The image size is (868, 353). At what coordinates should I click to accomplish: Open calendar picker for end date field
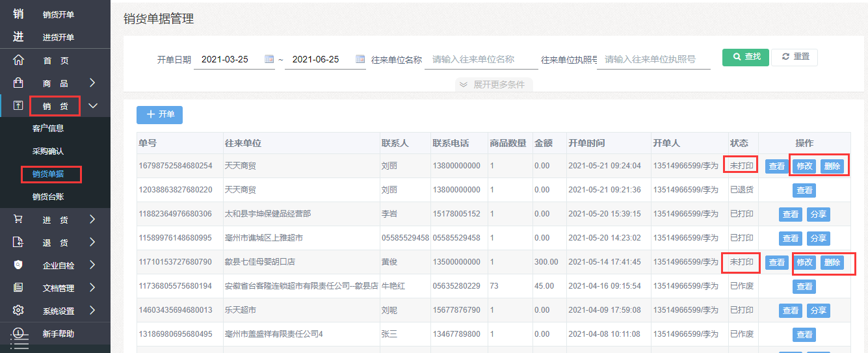coord(360,59)
